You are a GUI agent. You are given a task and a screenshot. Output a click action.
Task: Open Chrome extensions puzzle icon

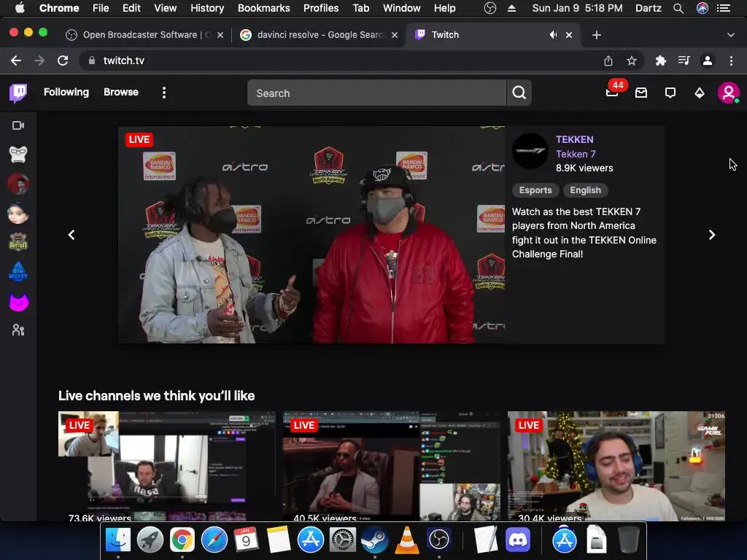[660, 61]
